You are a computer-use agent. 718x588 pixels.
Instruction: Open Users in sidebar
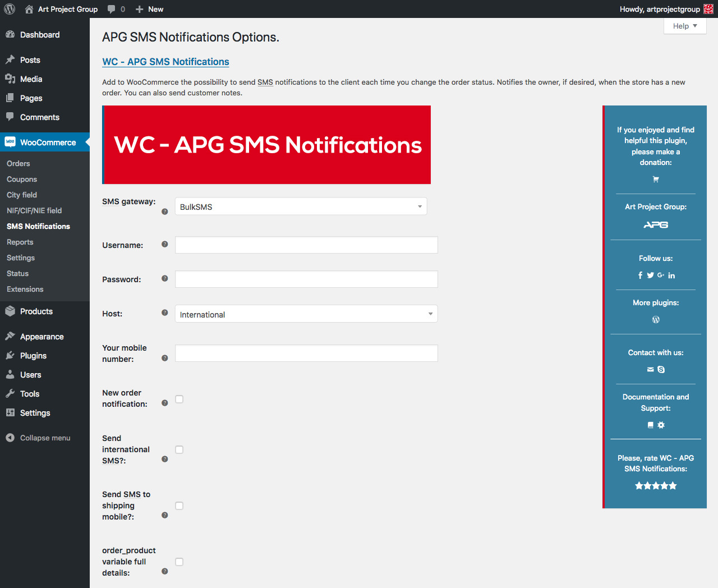(45, 375)
